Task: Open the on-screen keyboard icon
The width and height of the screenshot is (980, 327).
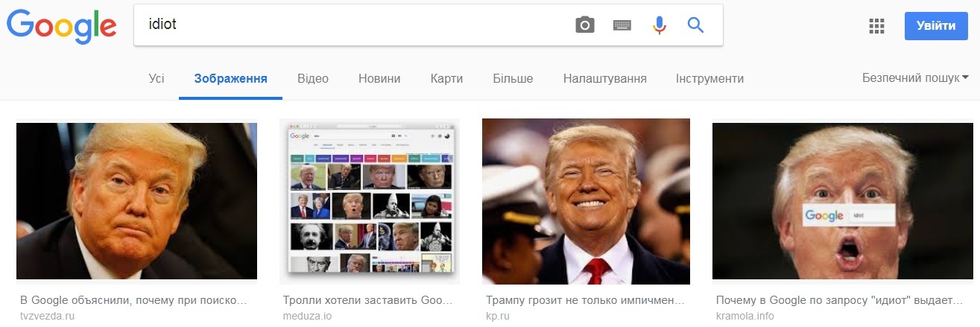Action: click(x=622, y=25)
